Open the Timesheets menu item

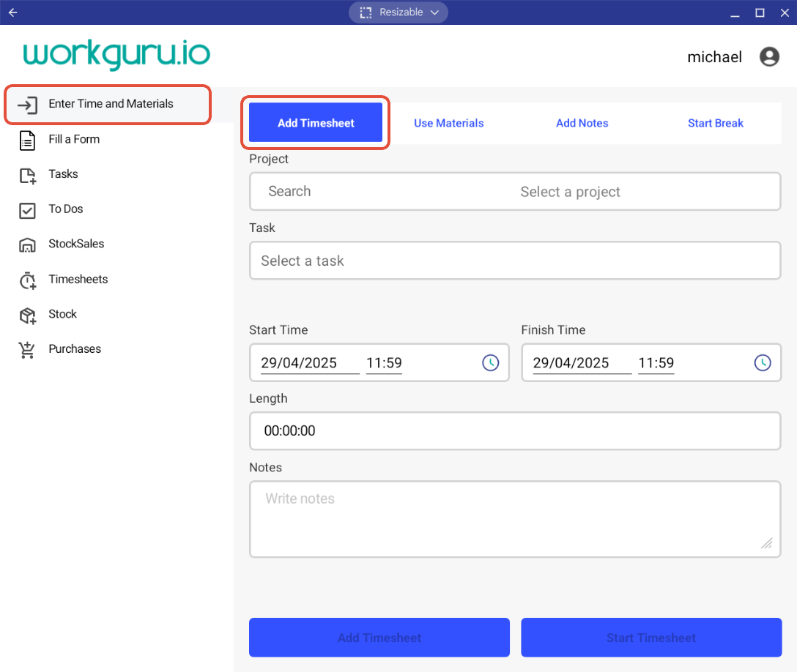(117, 279)
